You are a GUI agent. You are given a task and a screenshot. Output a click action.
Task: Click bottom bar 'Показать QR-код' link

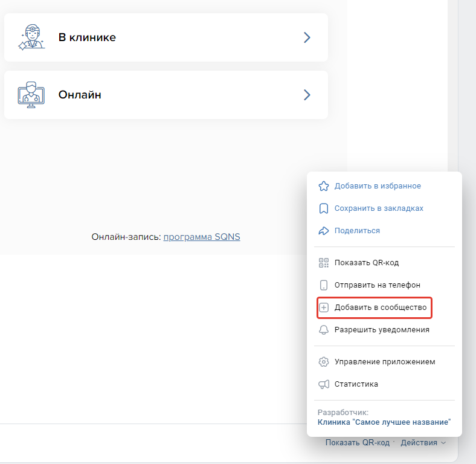(358, 443)
